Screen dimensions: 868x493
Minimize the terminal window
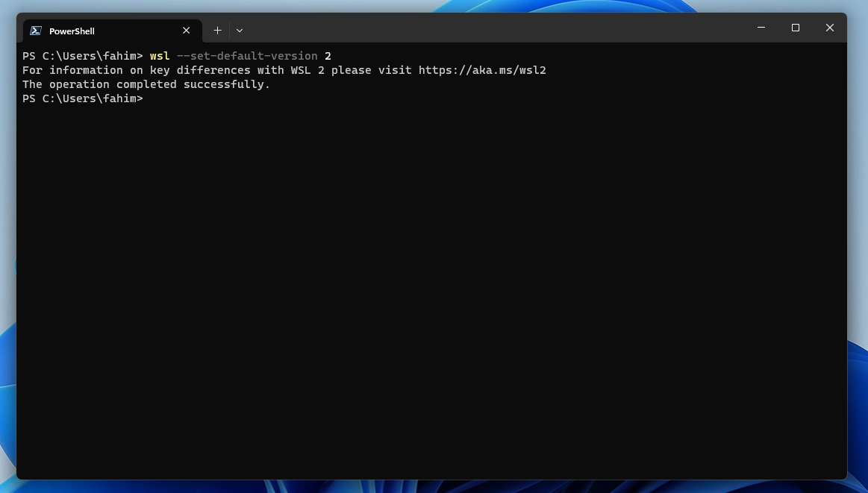761,28
